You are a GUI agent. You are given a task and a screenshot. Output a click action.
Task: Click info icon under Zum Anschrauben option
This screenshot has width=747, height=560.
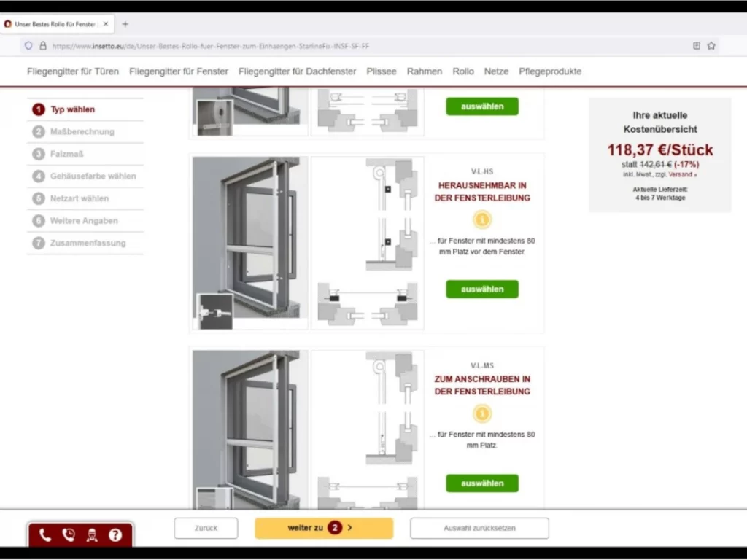click(x=481, y=414)
